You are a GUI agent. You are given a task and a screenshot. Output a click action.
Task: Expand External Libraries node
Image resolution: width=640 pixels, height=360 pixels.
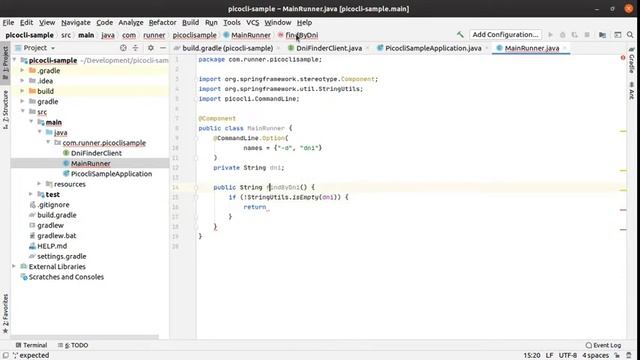[x=15, y=266]
